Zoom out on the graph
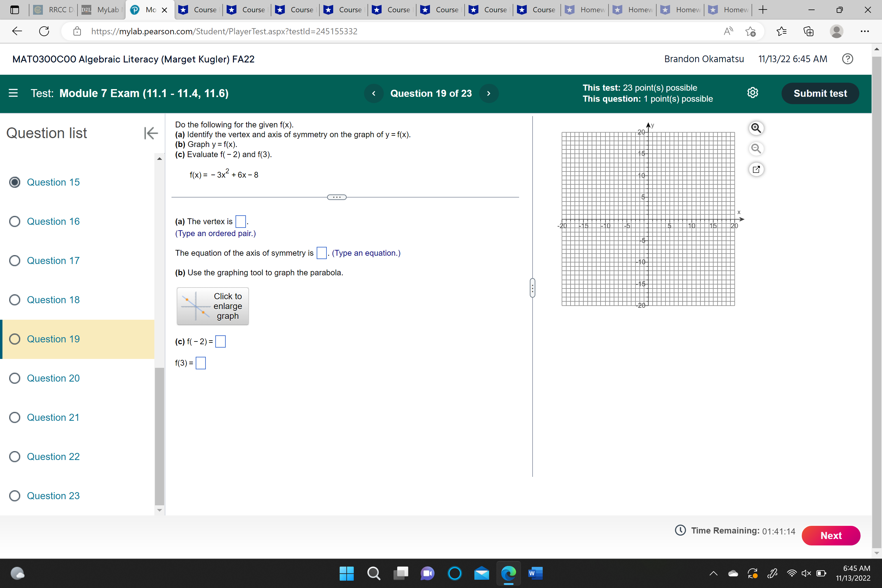The width and height of the screenshot is (882, 588). pos(756,149)
